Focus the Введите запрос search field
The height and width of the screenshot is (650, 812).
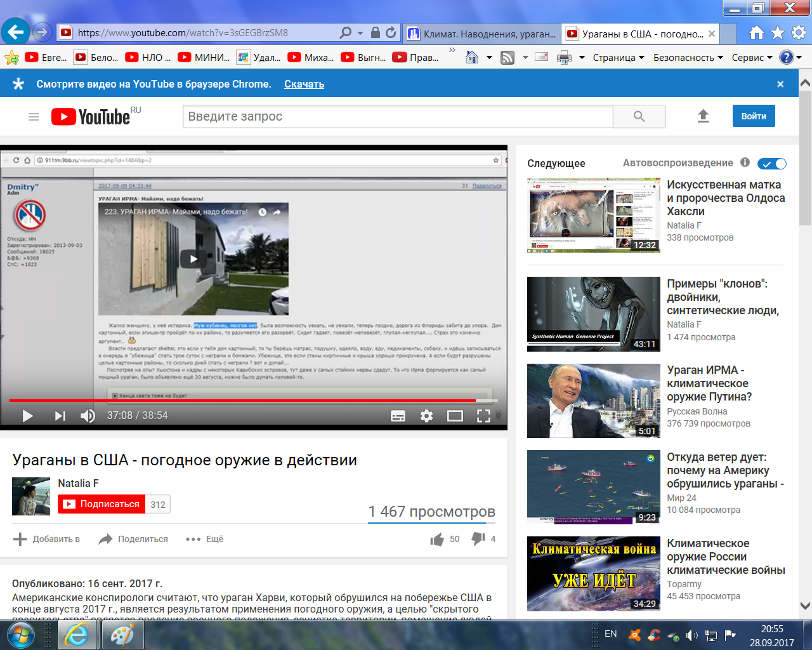point(398,117)
